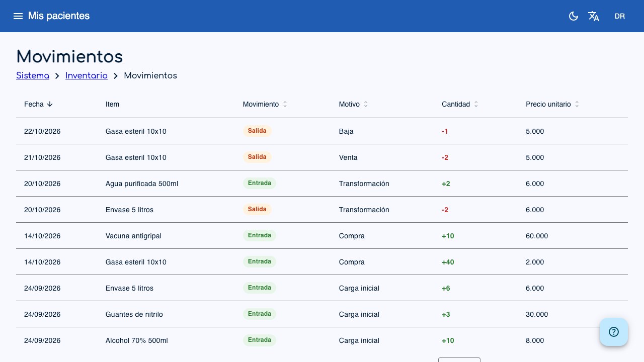
Task: Click the price 60.000 cell
Action: click(x=537, y=236)
